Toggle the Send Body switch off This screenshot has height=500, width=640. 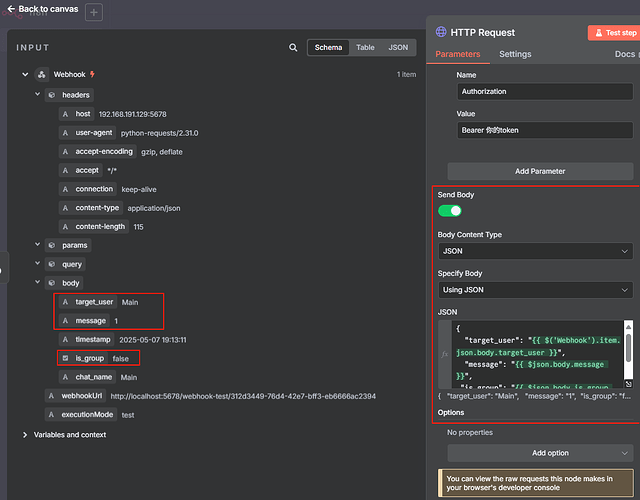click(x=449, y=211)
